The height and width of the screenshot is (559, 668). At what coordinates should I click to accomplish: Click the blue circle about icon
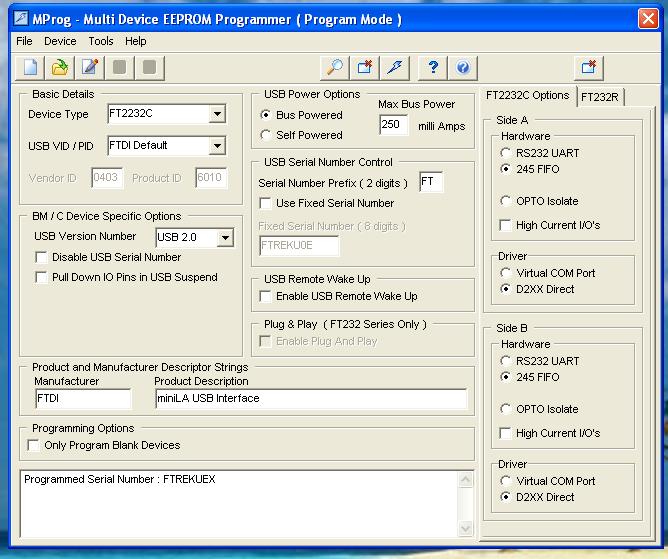(463, 68)
